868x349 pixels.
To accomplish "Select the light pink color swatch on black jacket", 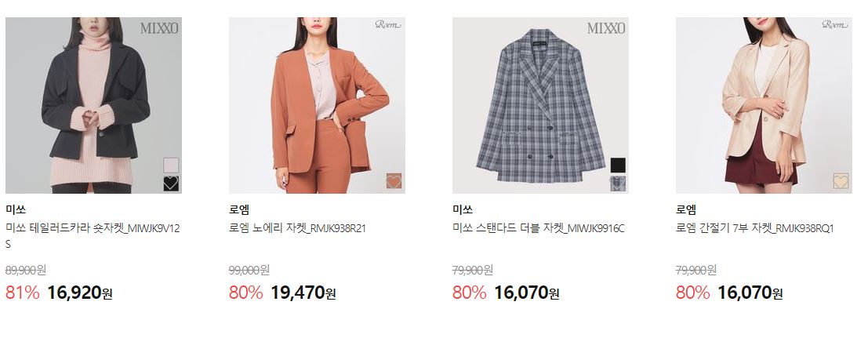I will point(171,165).
